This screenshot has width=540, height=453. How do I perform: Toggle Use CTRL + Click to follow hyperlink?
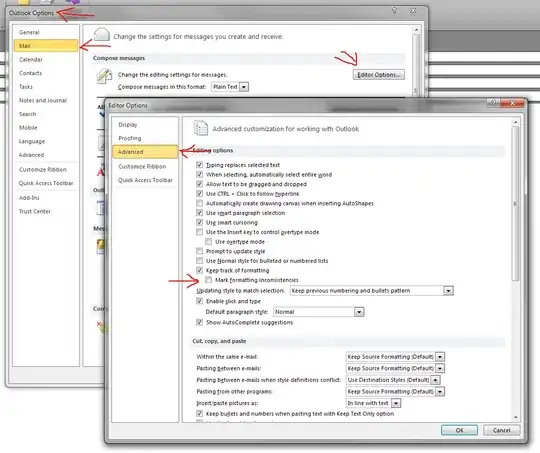(x=199, y=194)
